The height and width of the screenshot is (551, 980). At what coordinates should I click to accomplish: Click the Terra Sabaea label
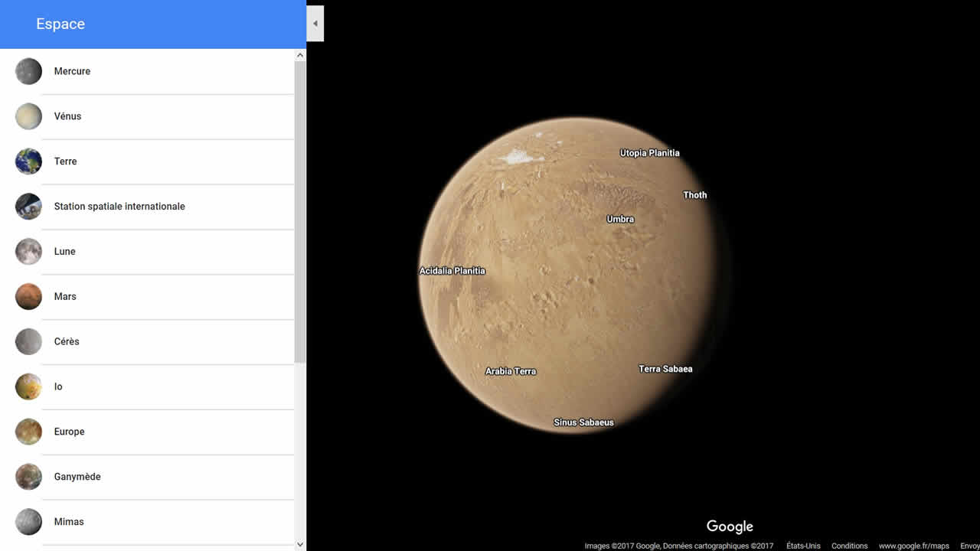coord(665,369)
